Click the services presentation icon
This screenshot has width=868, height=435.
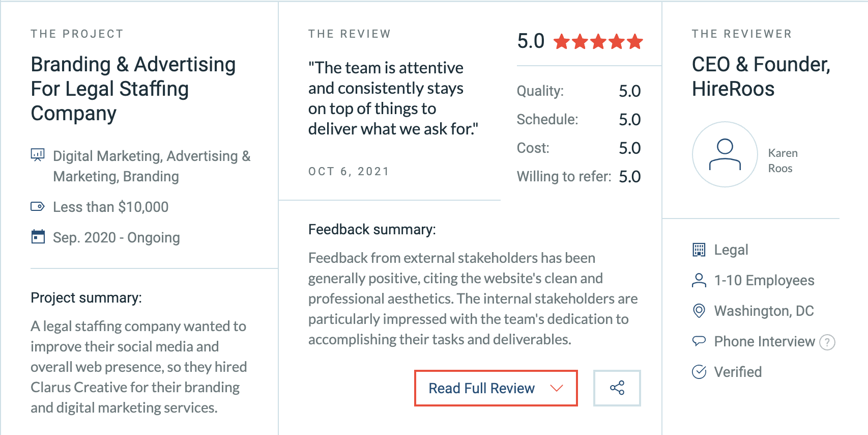pyautogui.click(x=38, y=155)
